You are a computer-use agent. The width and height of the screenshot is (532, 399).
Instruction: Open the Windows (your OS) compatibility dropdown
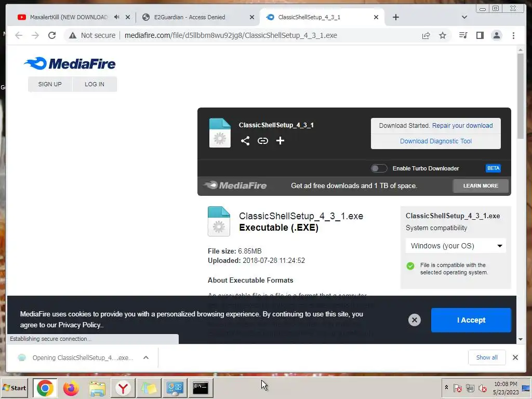pos(456,246)
